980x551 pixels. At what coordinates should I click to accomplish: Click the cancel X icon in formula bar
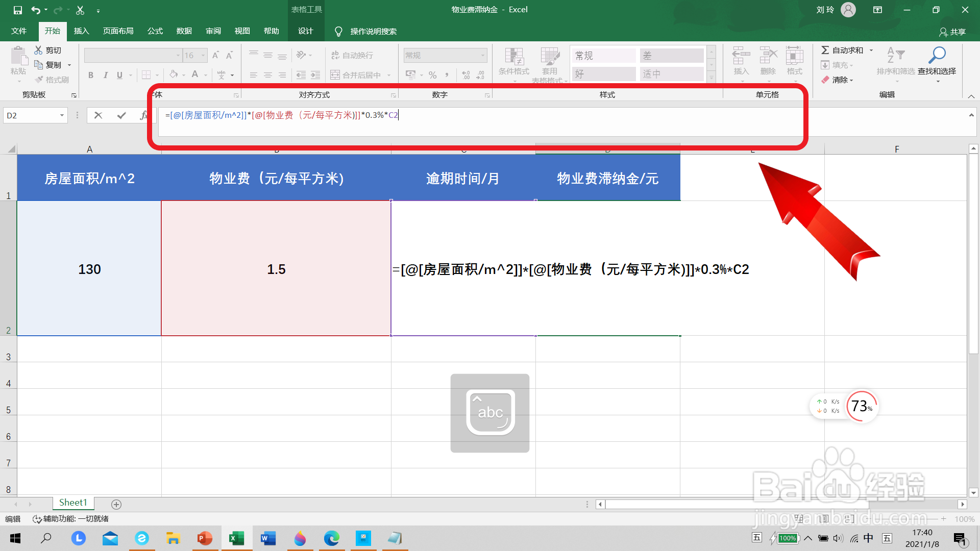coord(98,115)
